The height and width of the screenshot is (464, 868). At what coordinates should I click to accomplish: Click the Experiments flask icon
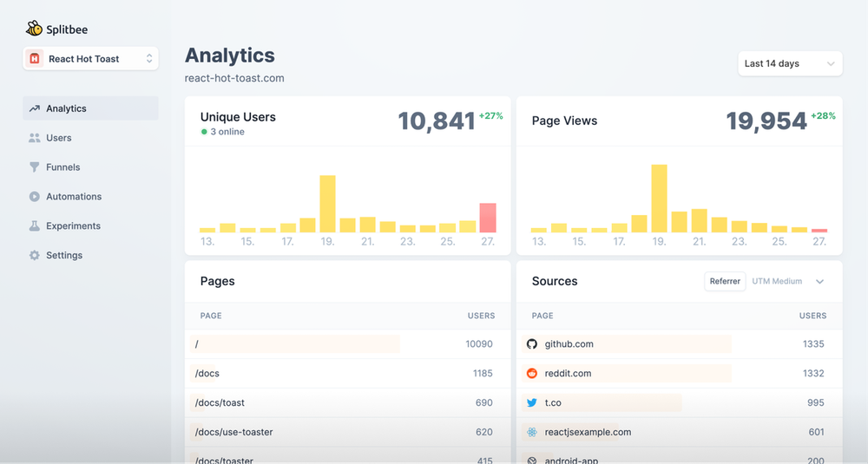pos(35,225)
